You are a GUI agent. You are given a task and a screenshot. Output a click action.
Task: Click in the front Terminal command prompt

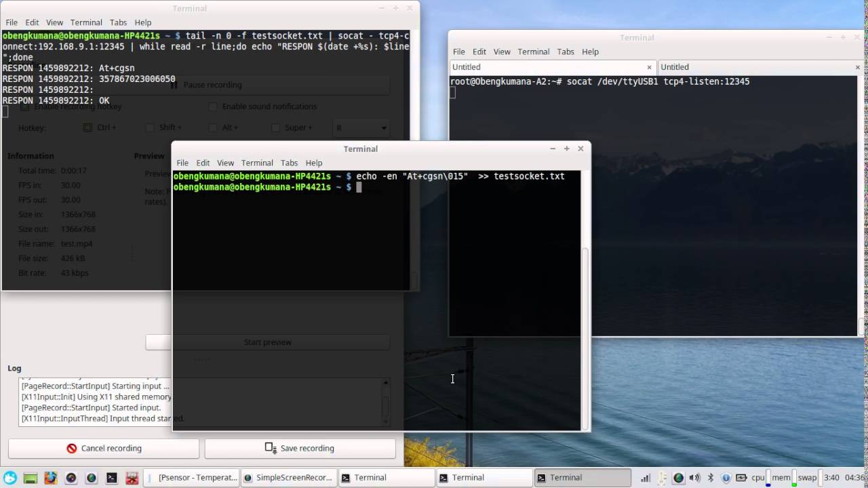point(359,187)
